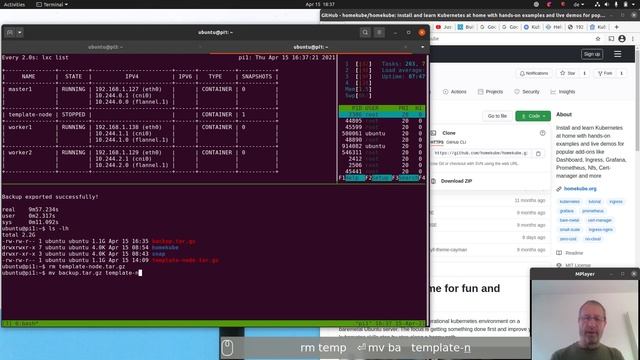The height and width of the screenshot is (360, 640).
Task: Open terminal tab list dropdown arrow
Action: click(422, 47)
